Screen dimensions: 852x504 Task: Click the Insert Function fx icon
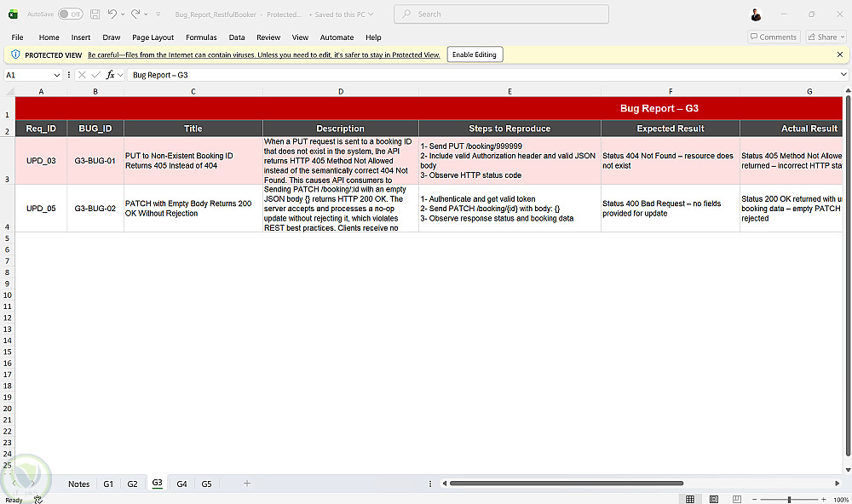(x=110, y=74)
